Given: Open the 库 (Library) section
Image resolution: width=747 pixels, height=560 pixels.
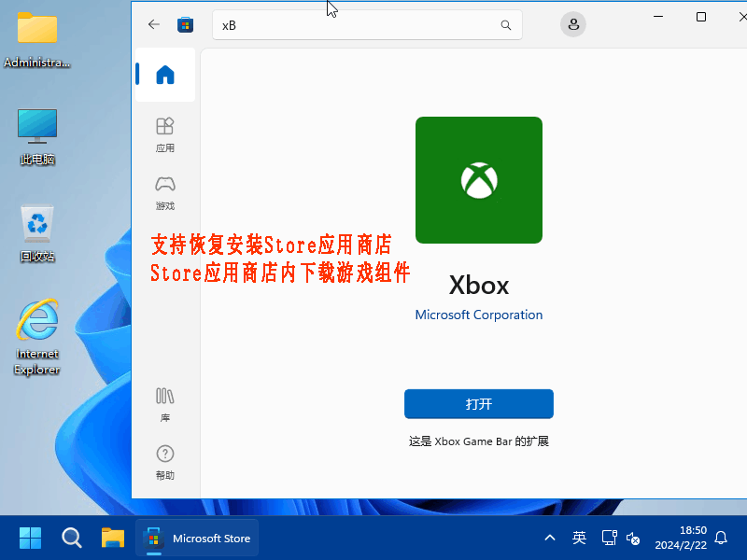Looking at the screenshot, I should (x=165, y=405).
